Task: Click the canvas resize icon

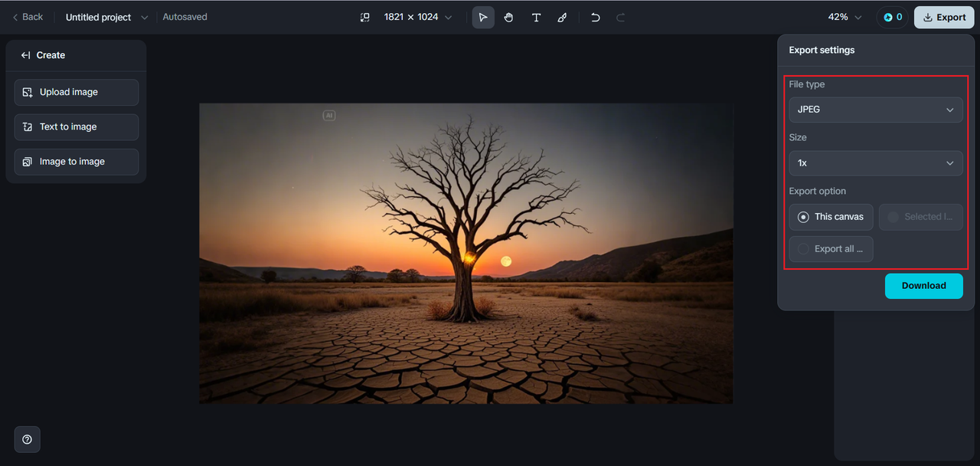Action: (365, 17)
